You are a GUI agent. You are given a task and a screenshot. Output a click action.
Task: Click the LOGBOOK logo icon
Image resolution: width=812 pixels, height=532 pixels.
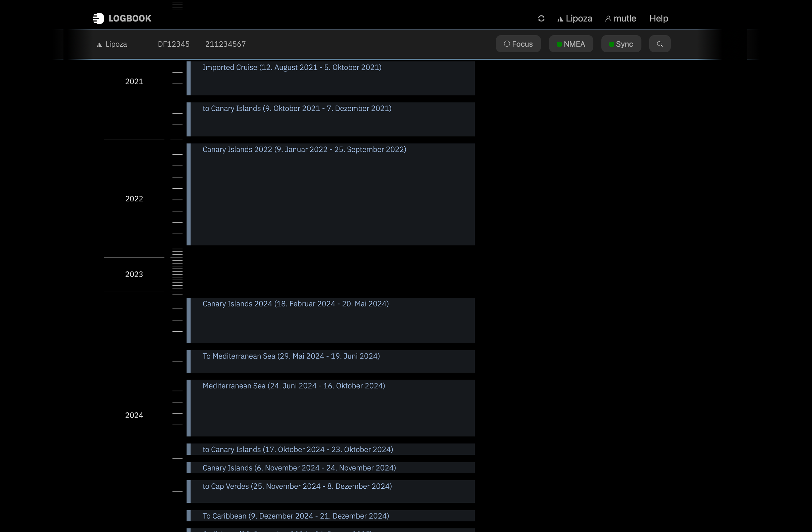click(x=99, y=18)
